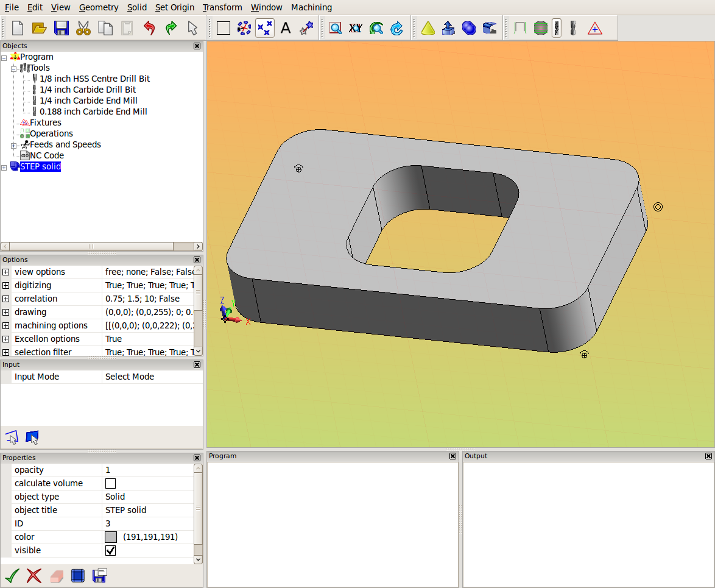Screen dimensions: 715x588
Task: Click the blue sphere solid icon
Action: (x=469, y=28)
